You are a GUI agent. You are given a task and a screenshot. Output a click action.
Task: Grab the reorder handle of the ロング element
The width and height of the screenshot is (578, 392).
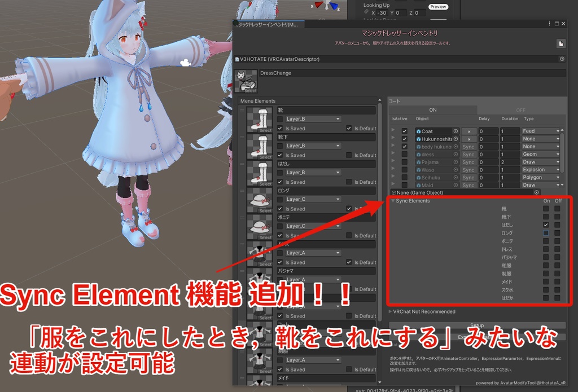(x=242, y=191)
